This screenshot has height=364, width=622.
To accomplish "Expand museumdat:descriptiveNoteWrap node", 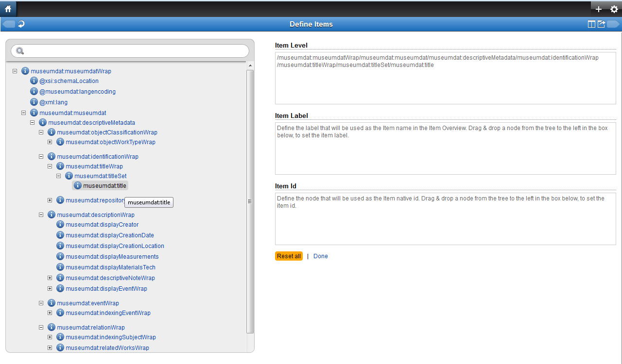I will (x=50, y=278).
